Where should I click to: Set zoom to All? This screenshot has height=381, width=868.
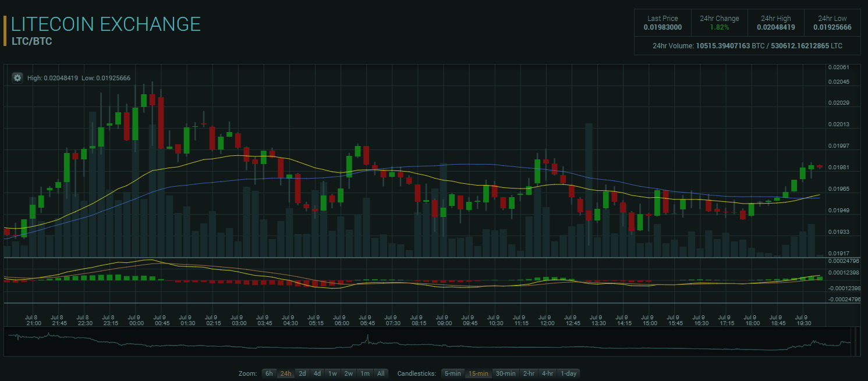pos(381,373)
